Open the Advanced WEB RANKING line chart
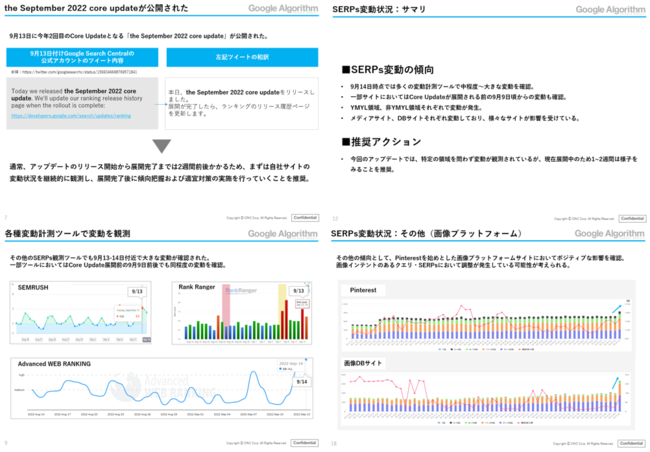650x452 pixels. click(162, 388)
